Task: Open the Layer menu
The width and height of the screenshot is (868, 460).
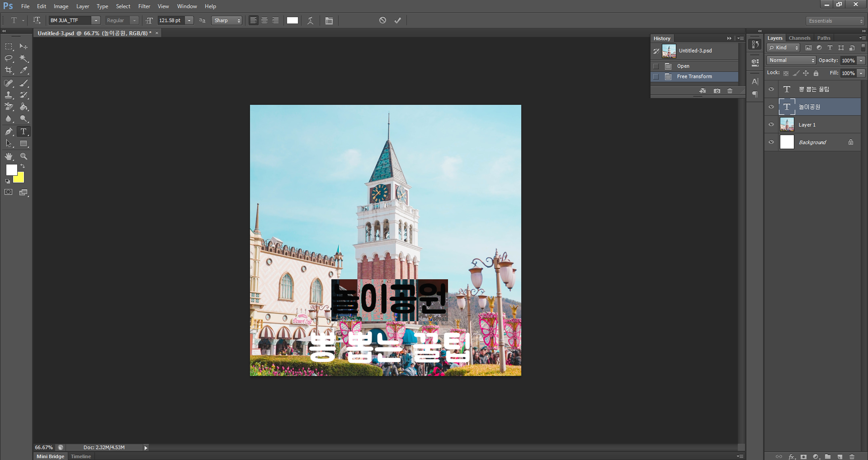Action: pyautogui.click(x=82, y=6)
